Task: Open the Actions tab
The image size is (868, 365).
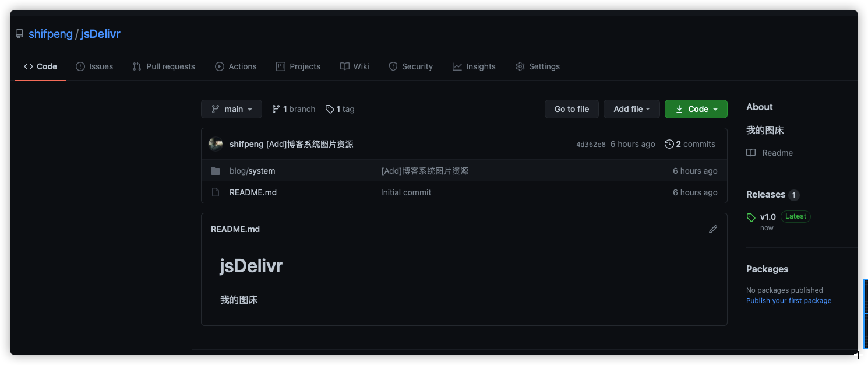Action: 236,66
